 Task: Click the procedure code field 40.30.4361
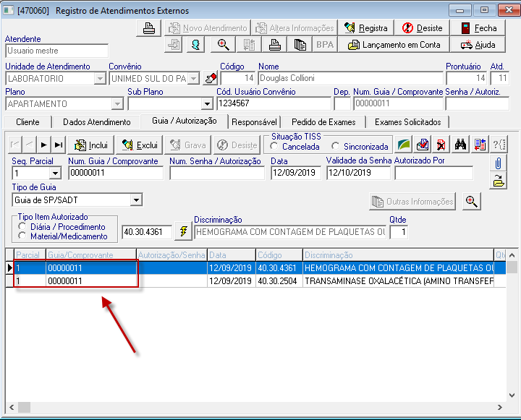point(147,232)
